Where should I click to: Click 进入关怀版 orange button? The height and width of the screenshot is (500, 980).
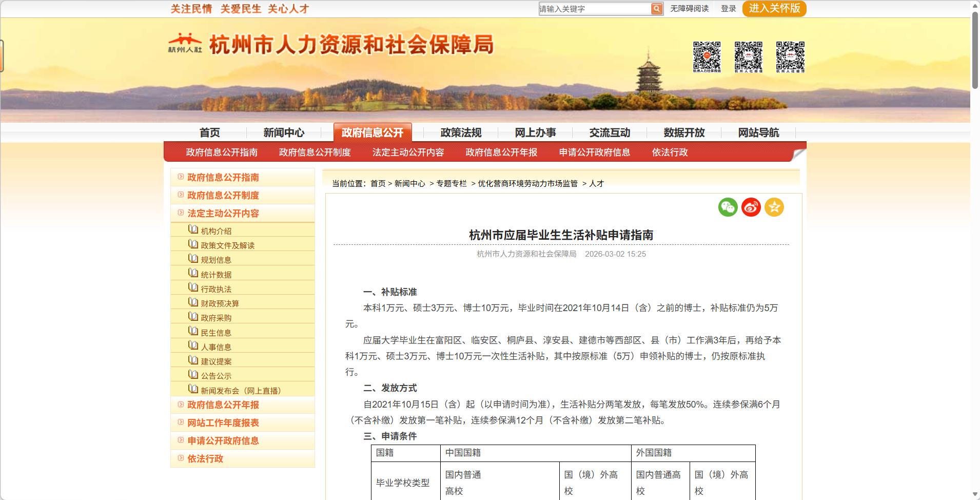pyautogui.click(x=774, y=8)
